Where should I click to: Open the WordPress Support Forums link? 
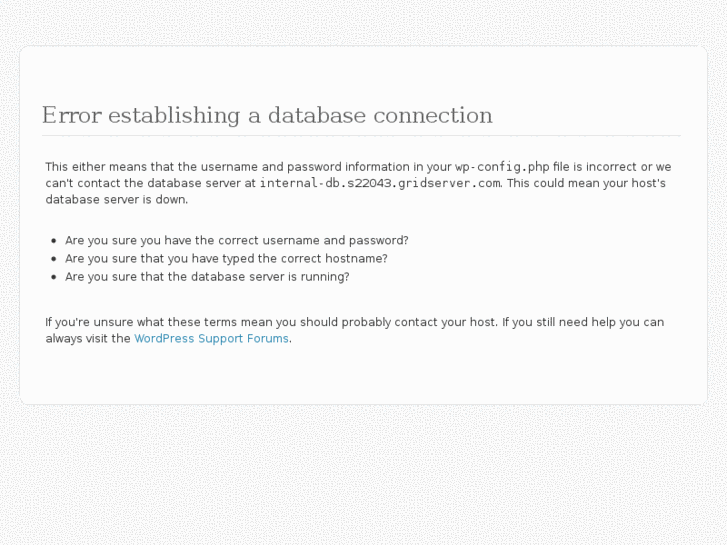coord(212,338)
